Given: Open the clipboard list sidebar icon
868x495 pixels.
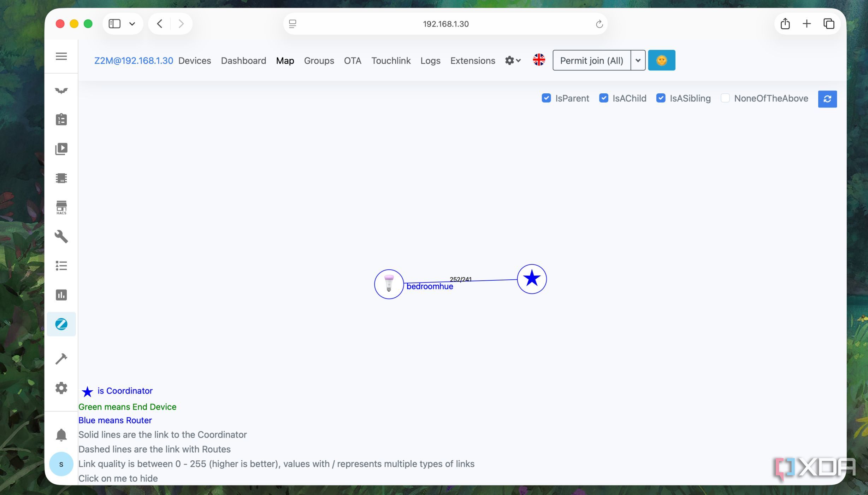Looking at the screenshot, I should 61,120.
